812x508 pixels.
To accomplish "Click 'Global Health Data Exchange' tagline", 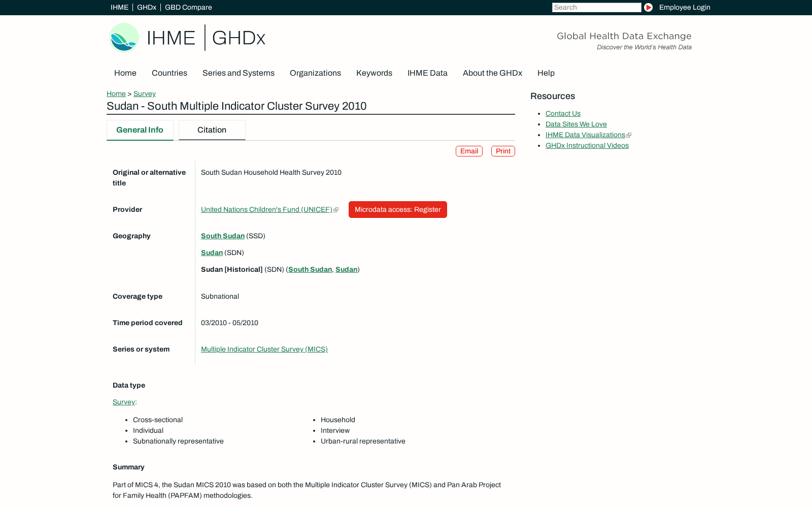I will (624, 36).
